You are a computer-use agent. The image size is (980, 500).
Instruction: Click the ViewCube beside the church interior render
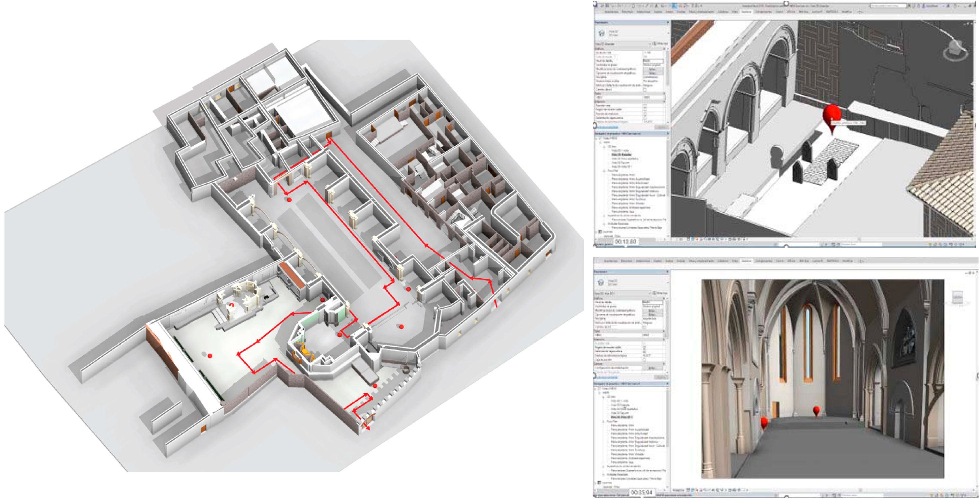(958, 297)
